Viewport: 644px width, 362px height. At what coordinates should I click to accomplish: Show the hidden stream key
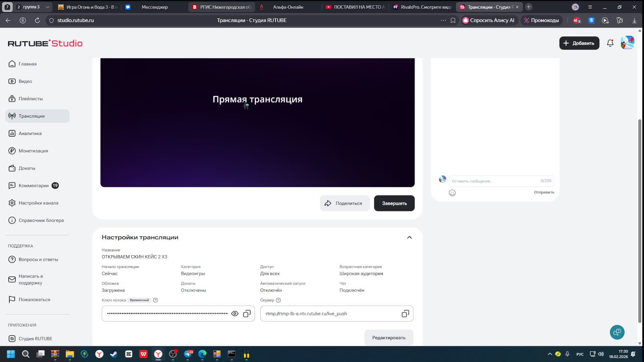(235, 313)
